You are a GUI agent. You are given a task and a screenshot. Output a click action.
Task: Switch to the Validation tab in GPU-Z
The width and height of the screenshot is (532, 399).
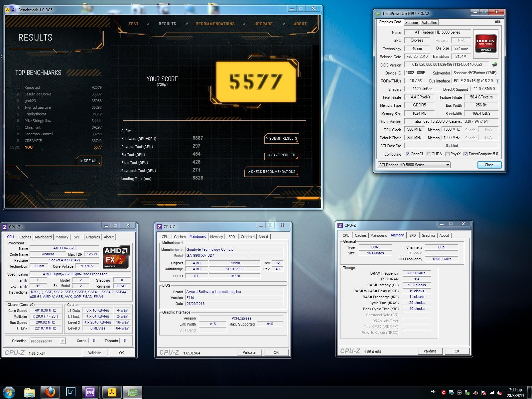(429, 23)
